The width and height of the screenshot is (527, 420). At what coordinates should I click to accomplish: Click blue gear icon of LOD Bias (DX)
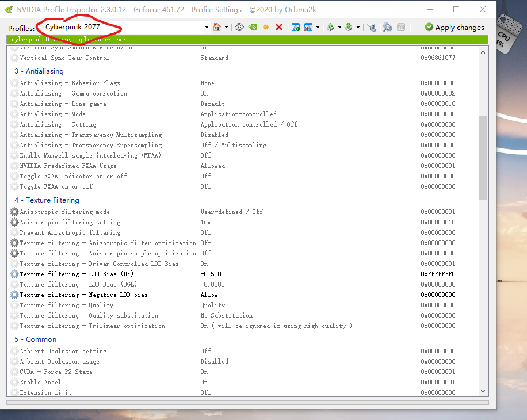pos(14,274)
